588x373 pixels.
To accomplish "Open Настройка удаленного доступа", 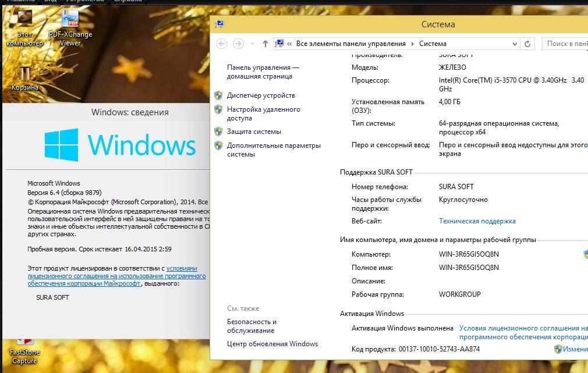I will point(263,113).
